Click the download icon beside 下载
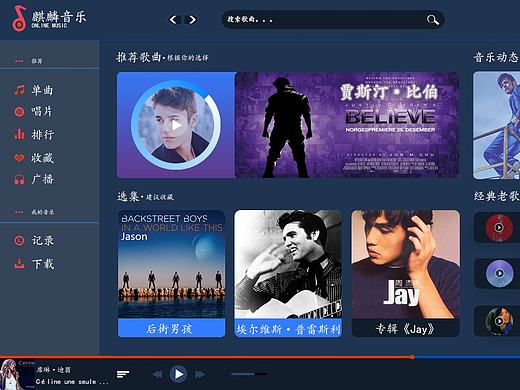The width and height of the screenshot is (520, 390). pos(19,264)
